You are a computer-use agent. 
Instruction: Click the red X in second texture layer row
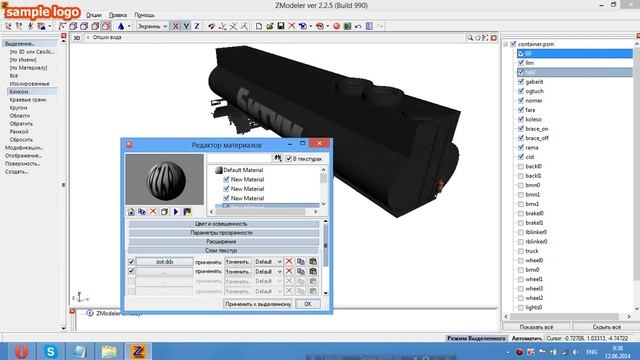click(x=289, y=271)
